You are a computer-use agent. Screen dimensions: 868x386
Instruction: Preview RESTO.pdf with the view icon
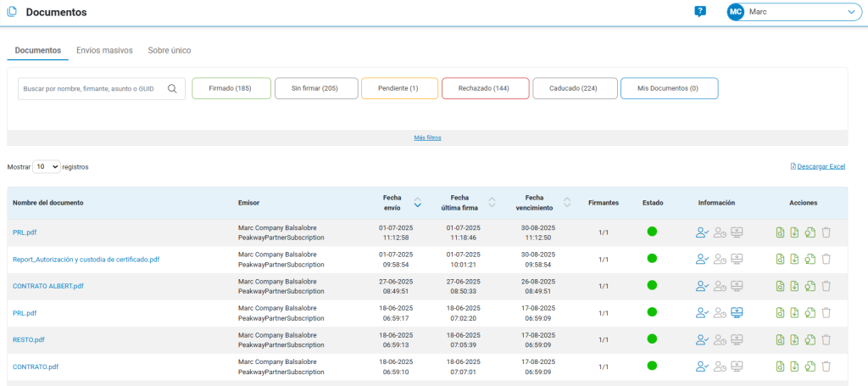pyautogui.click(x=781, y=339)
